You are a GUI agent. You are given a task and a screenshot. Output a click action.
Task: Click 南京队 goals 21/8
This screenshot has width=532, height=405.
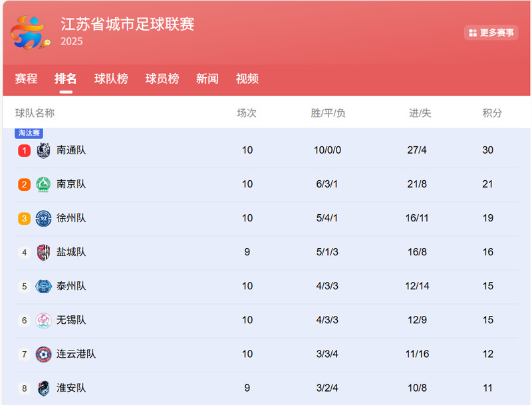[417, 184]
